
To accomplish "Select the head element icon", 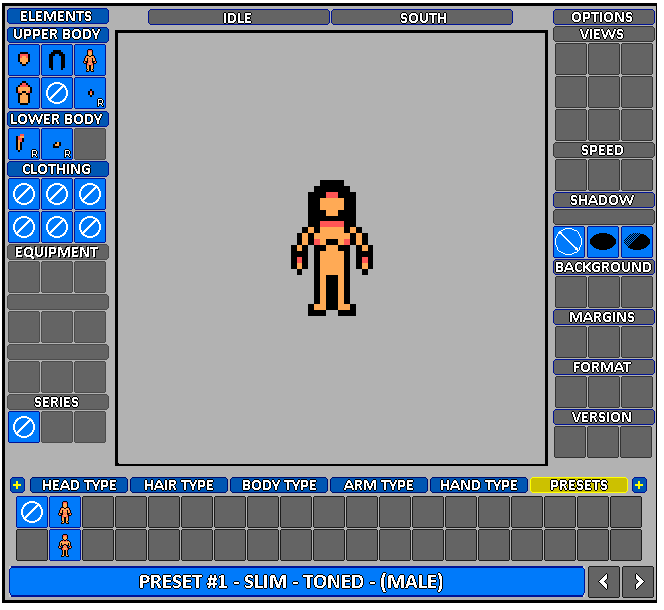I will click(24, 60).
